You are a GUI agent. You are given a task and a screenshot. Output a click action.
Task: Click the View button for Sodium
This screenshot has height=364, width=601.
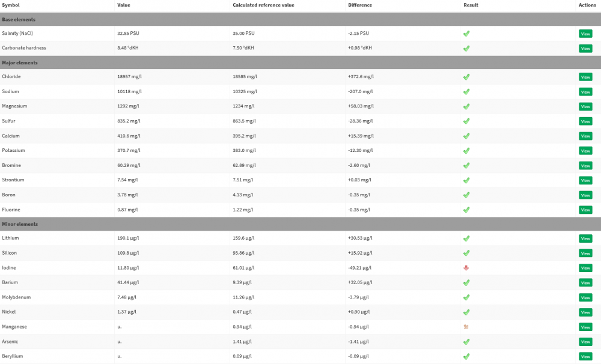point(585,92)
